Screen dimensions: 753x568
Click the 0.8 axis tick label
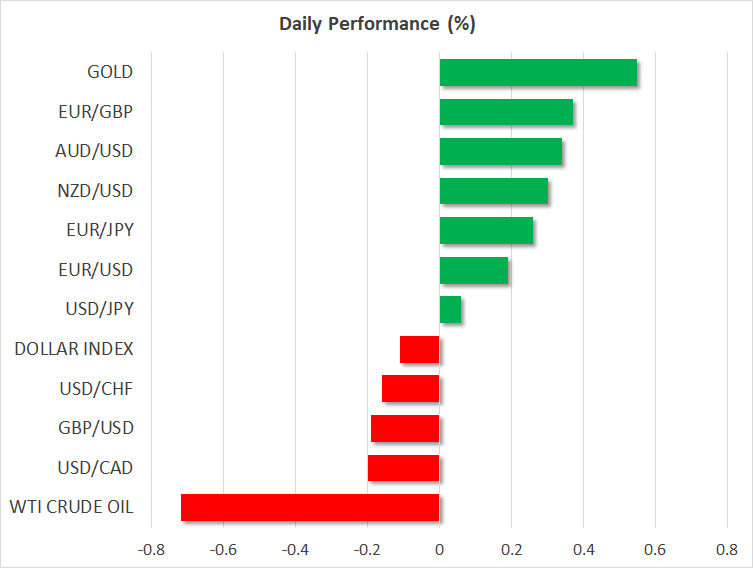click(727, 549)
